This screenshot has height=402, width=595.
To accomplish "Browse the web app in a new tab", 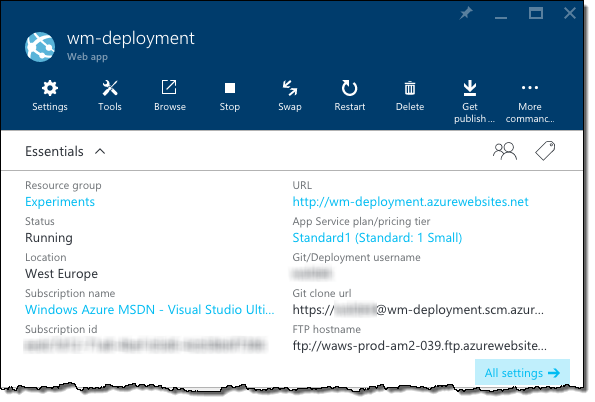I will pyautogui.click(x=170, y=96).
